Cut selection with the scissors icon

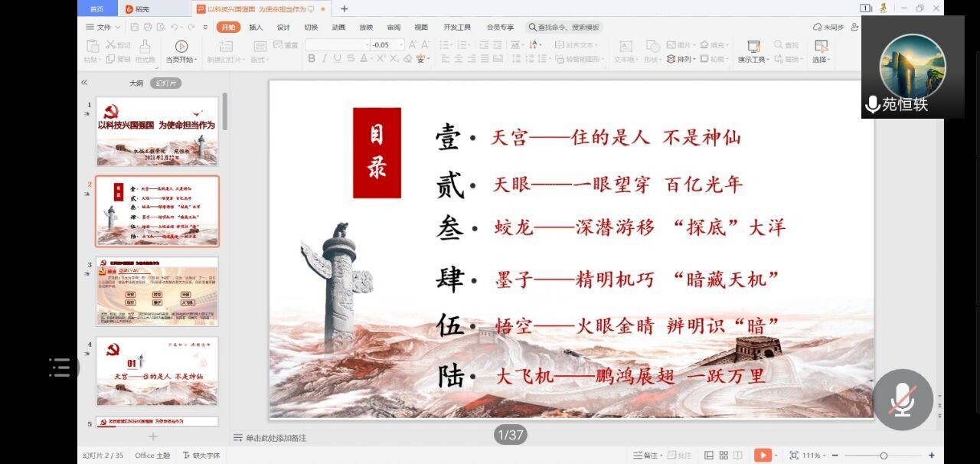point(111,45)
